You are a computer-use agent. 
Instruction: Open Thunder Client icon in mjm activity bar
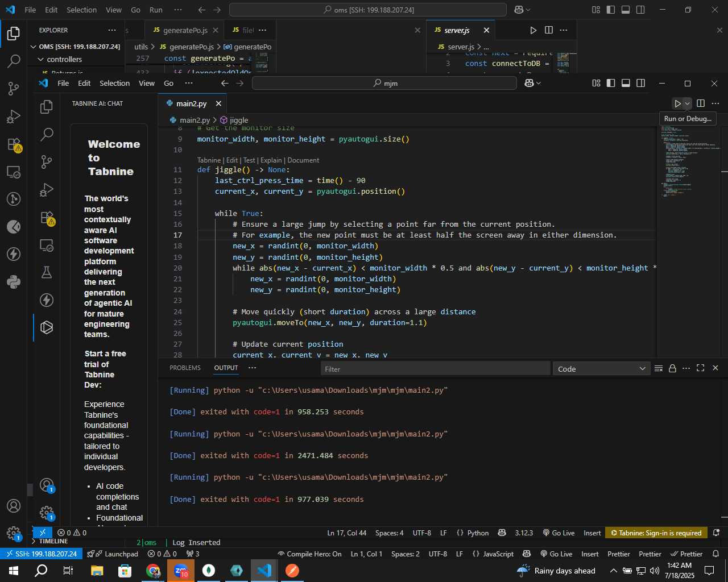(x=47, y=300)
